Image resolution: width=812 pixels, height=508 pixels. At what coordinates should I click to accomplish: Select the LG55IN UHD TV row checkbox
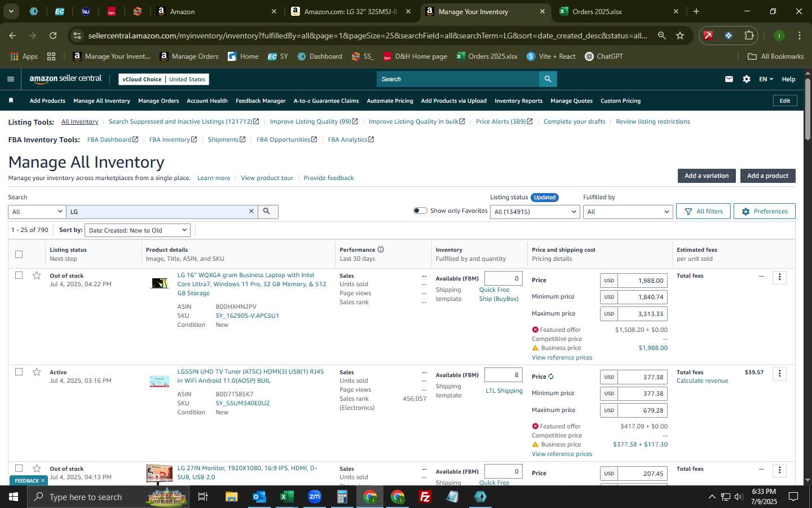[19, 372]
